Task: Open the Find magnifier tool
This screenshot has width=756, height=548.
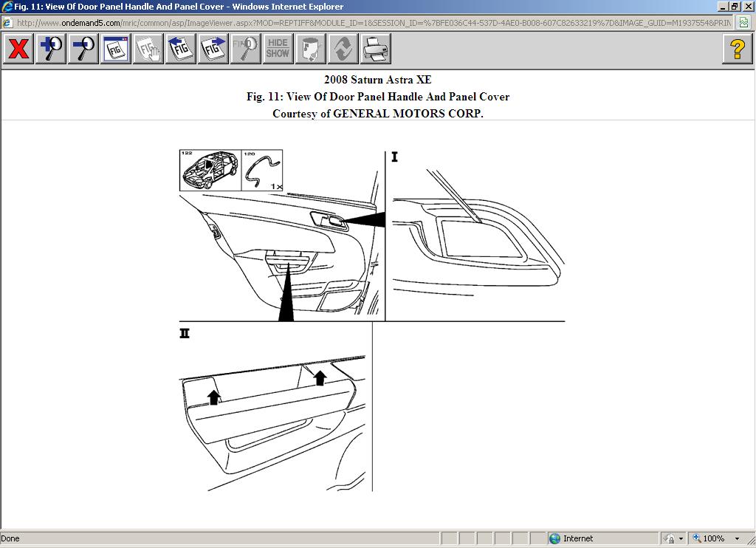Action: coord(245,49)
